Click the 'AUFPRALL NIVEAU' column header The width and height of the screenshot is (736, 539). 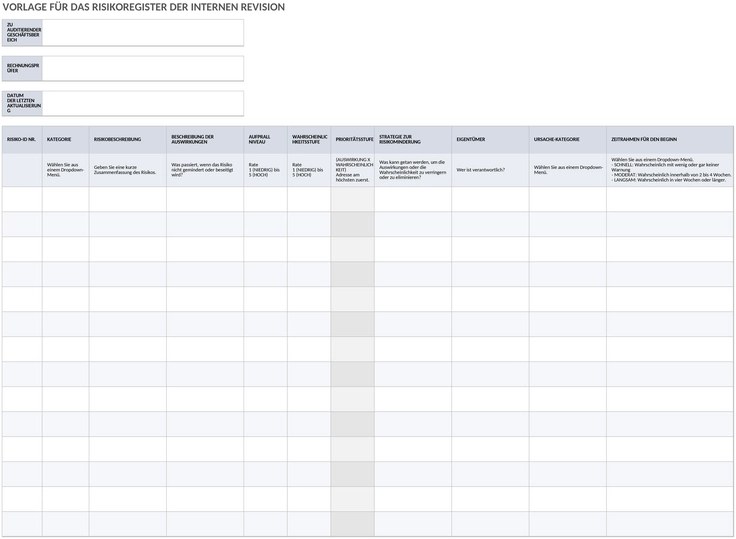[266, 139]
